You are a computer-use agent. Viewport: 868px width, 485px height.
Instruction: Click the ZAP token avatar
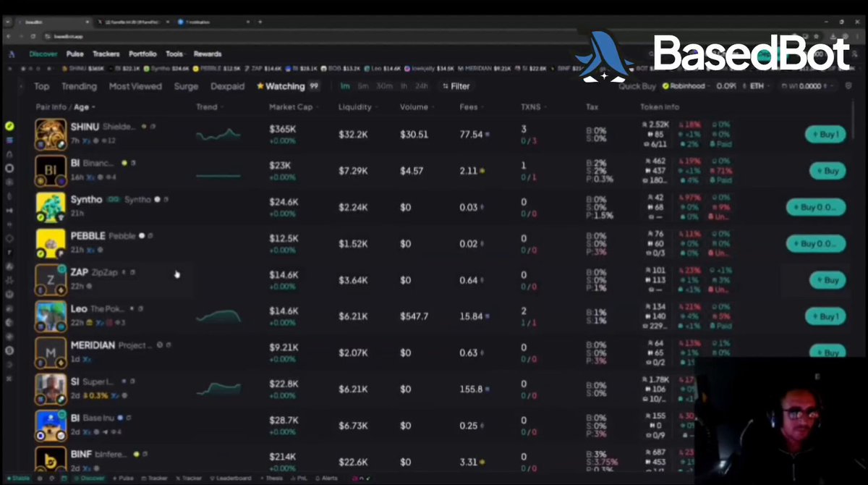pyautogui.click(x=51, y=280)
